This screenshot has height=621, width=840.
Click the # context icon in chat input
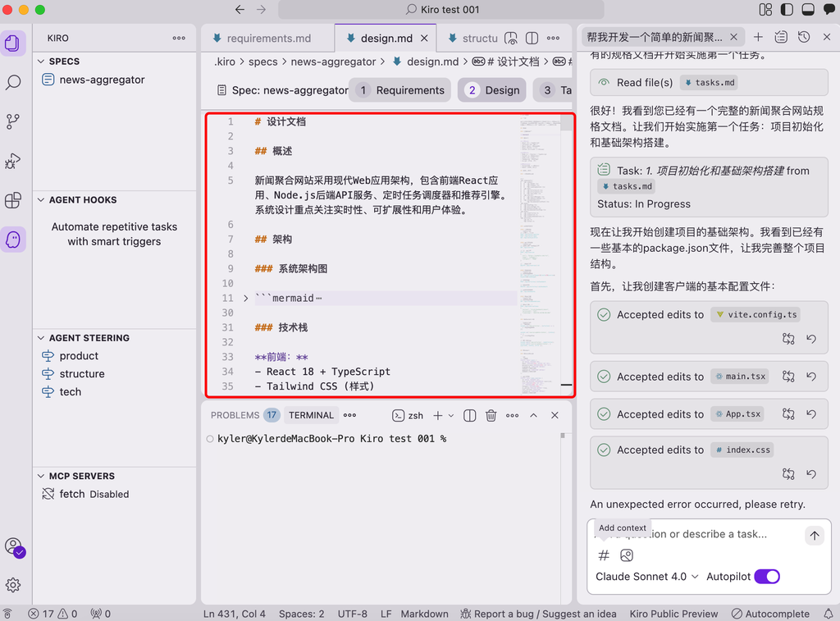click(x=604, y=555)
